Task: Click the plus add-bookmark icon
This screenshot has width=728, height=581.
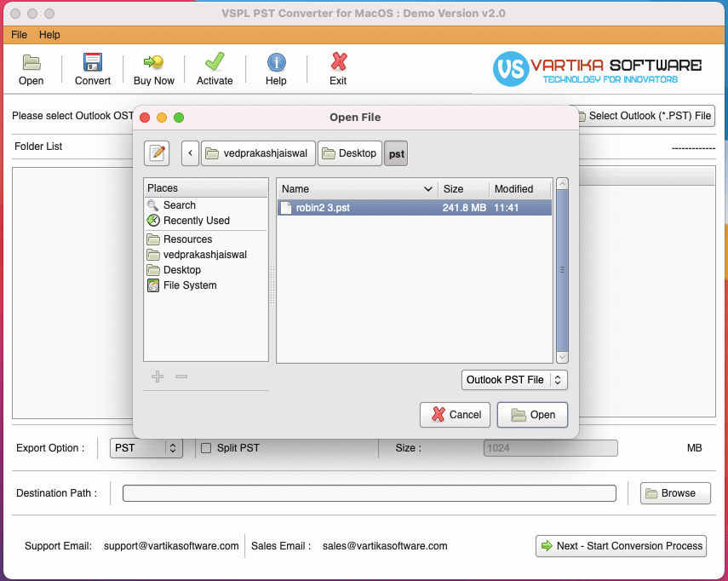Action: pyautogui.click(x=158, y=377)
